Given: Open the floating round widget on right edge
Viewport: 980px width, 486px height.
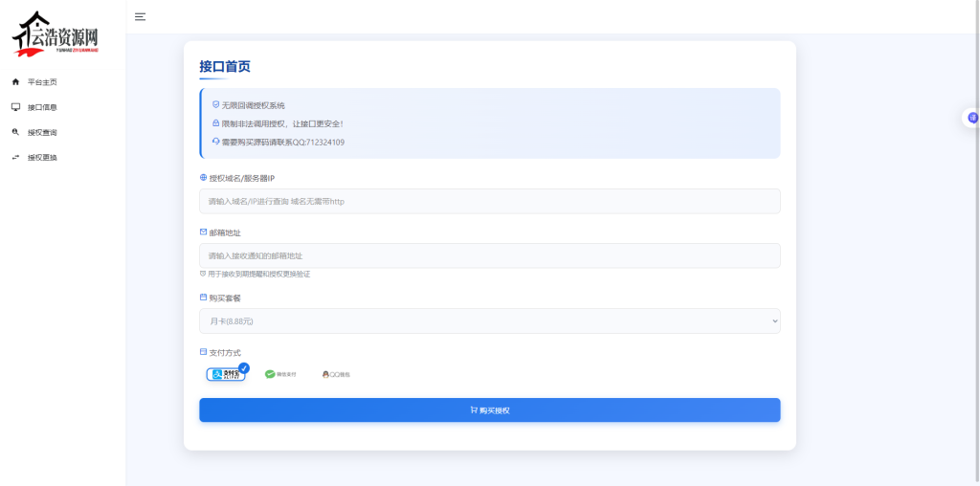Looking at the screenshot, I should [972, 118].
